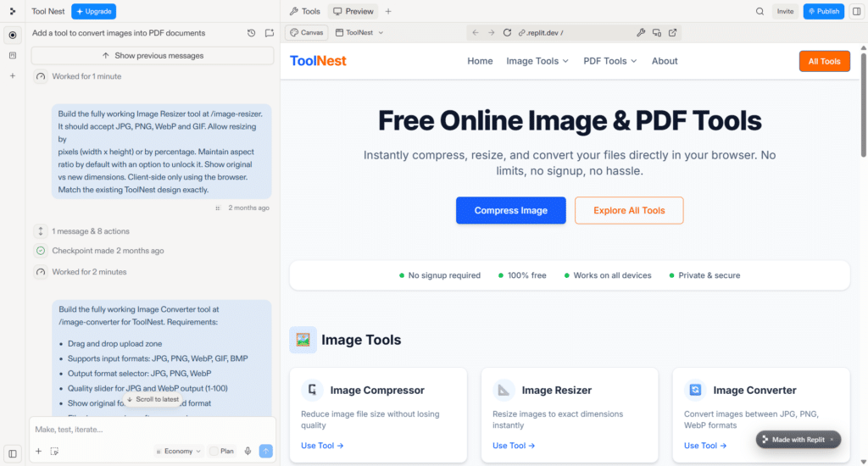Reload the preview page
This screenshot has width=868, height=466.
[507, 33]
